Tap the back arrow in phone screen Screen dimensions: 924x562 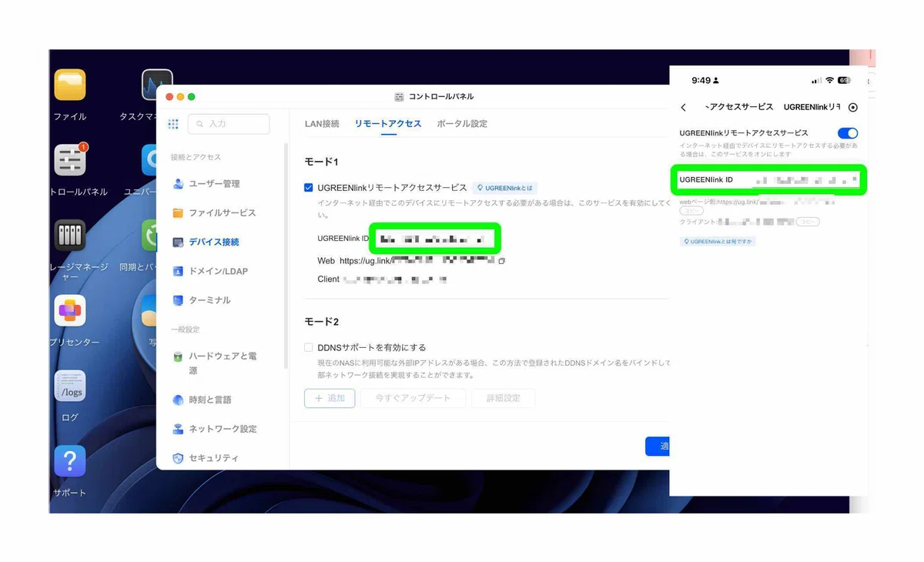point(683,108)
